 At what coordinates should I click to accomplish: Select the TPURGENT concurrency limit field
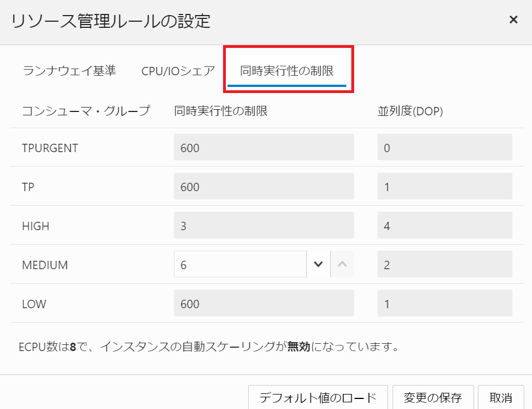tap(264, 147)
